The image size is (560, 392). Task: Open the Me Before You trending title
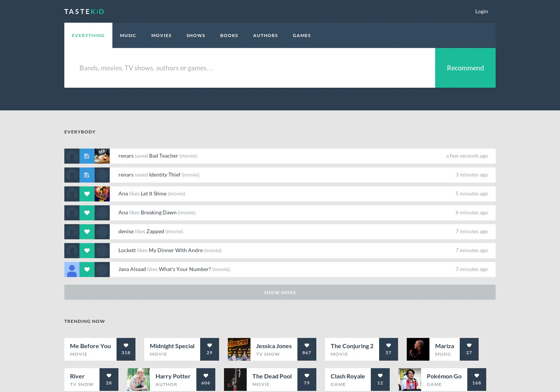(90, 346)
